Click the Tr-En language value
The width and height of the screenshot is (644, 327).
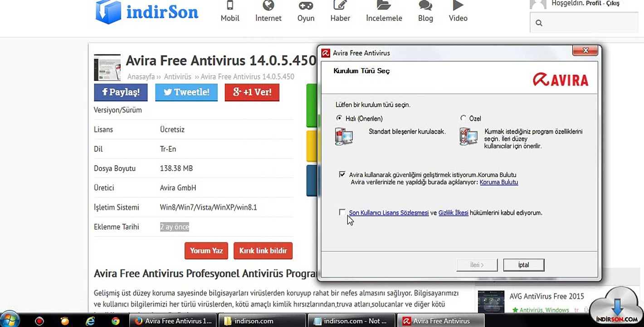(168, 149)
